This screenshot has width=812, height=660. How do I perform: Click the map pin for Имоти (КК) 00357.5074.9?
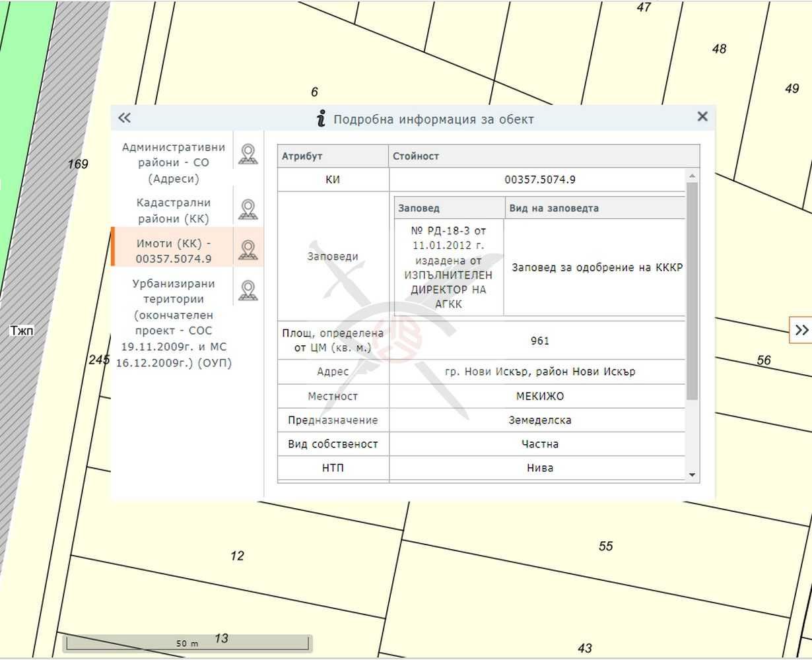point(248,250)
